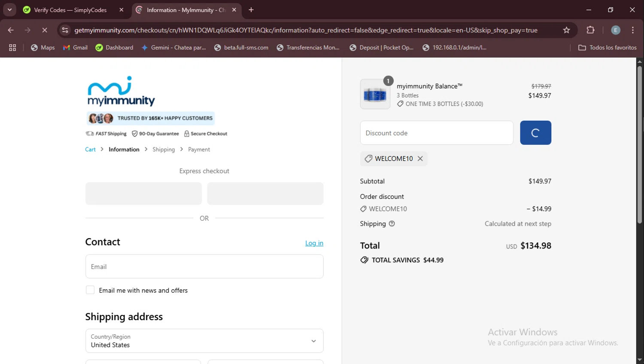The image size is (644, 364).
Task: Click the 90-Day Guarantee badge
Action: (x=155, y=134)
